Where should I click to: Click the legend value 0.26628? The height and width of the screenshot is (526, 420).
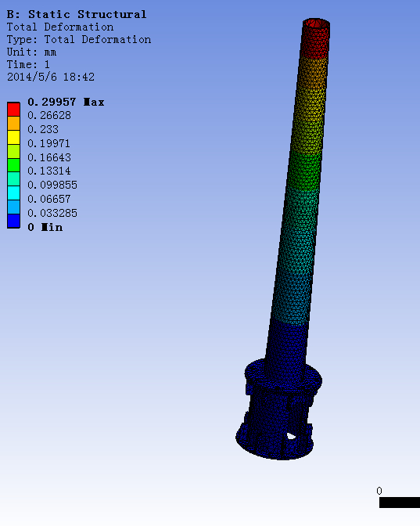coord(49,115)
